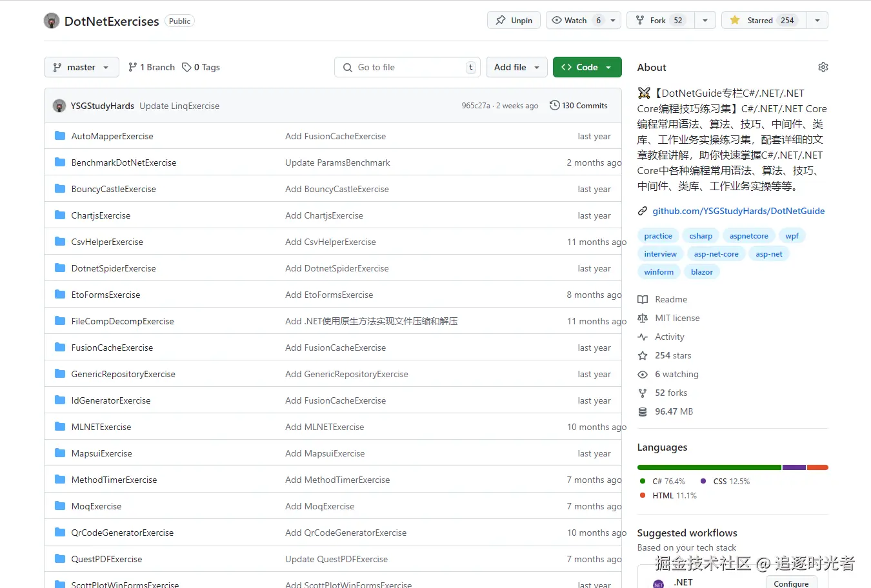Viewport: 871px width, 588px height.
Task: Click the QuestPDFExercise folder icon
Action: pos(60,558)
